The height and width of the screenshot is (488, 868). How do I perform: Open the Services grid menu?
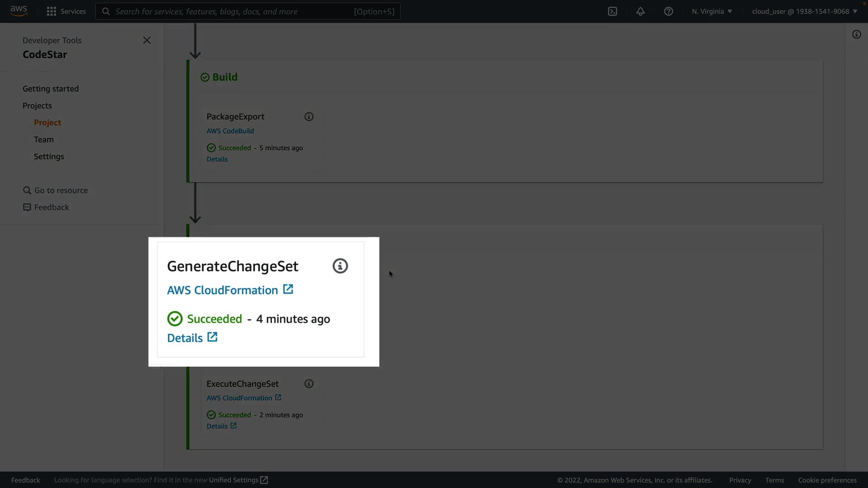tap(66, 11)
